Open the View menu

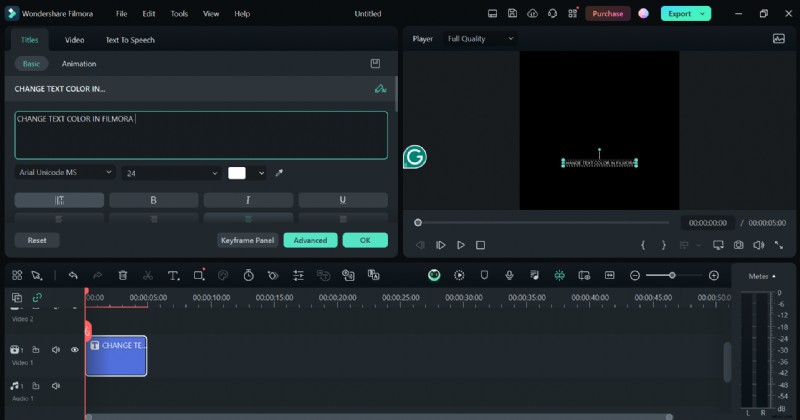coord(211,14)
